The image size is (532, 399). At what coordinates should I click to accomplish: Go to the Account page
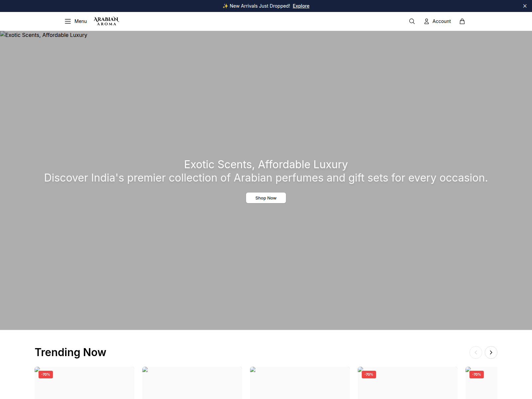438,21
